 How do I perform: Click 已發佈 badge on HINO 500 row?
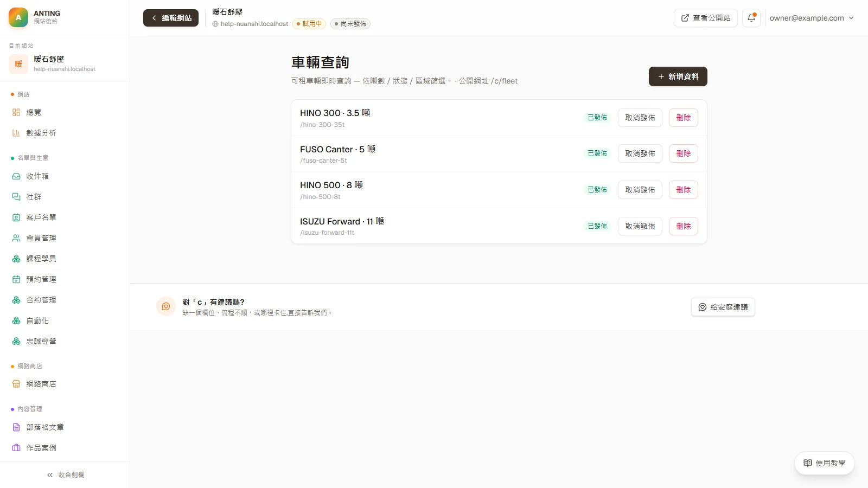coord(597,190)
